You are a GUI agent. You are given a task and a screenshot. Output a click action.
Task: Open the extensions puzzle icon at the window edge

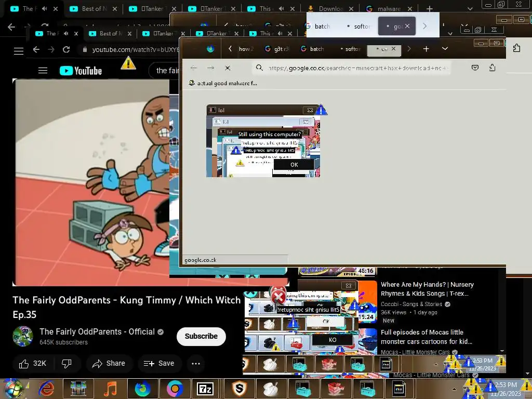[x=516, y=48]
